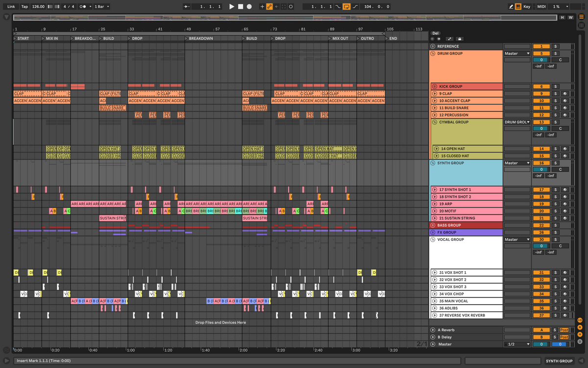The height and width of the screenshot is (368, 588).
Task: Open the 1 Bar quantization dropdown
Action: pos(101,6)
